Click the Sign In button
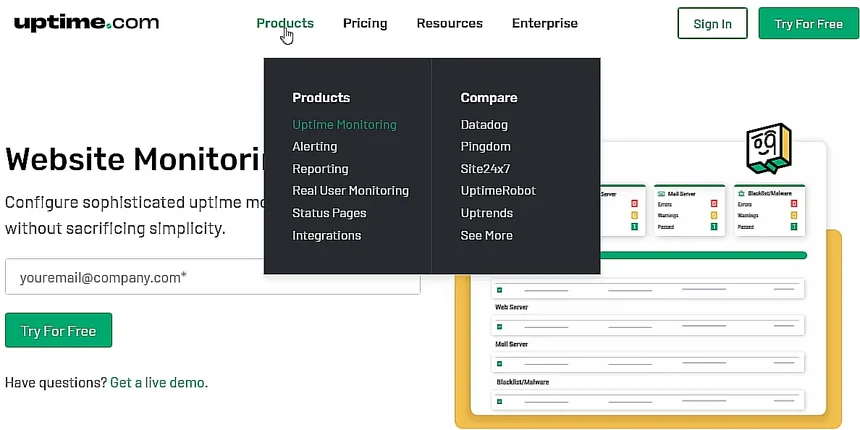 coord(712,24)
